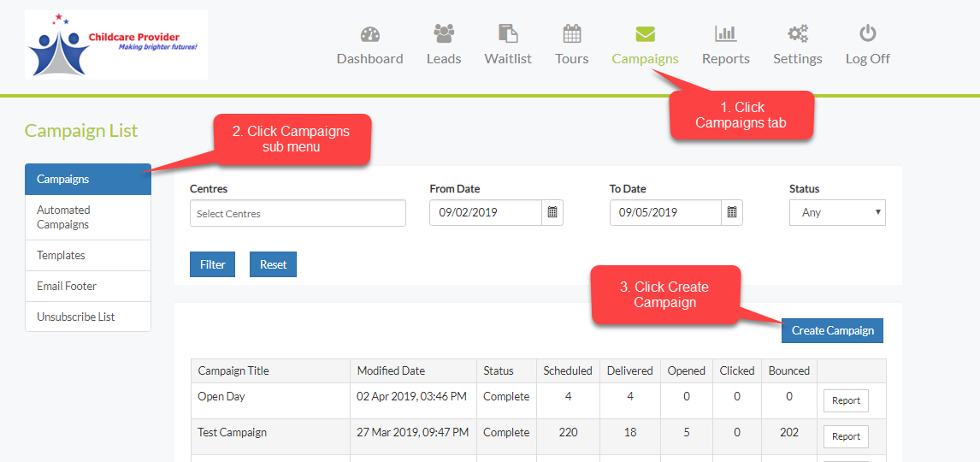
Task: Click the Log Off power icon
Action: (x=867, y=33)
